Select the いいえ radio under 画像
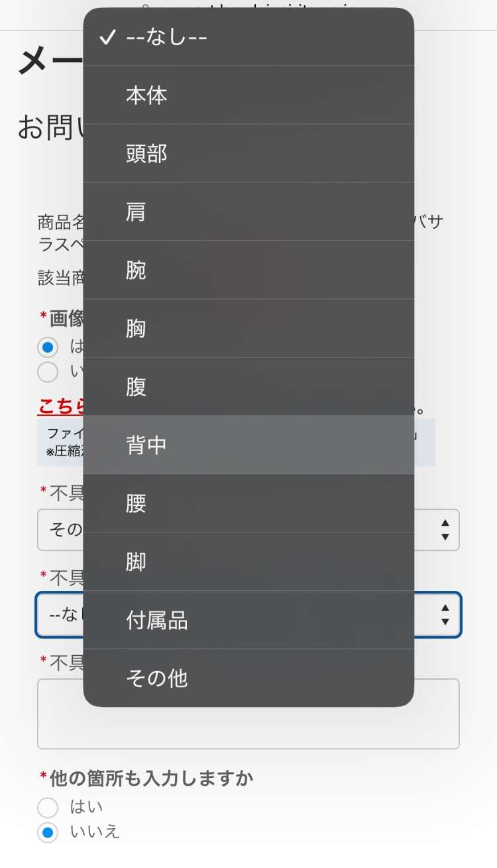The height and width of the screenshot is (868, 497). coord(48,372)
